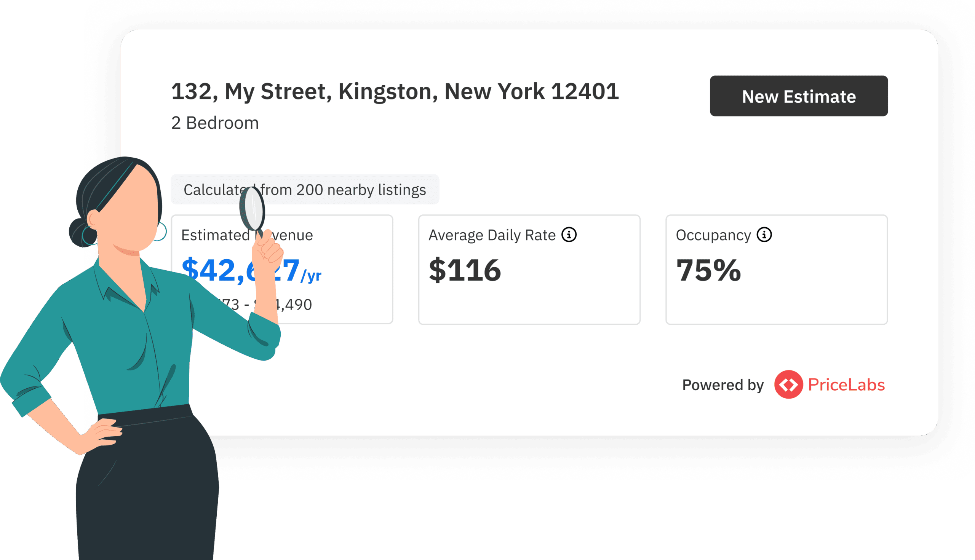Viewport: 975px width, 560px height.
Task: Click the 75% occupancy value
Action: pos(708,270)
